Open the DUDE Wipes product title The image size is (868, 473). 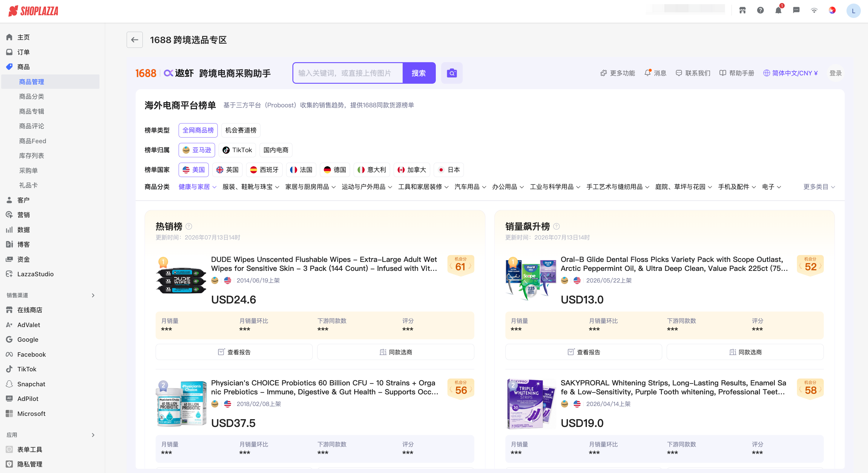point(324,264)
